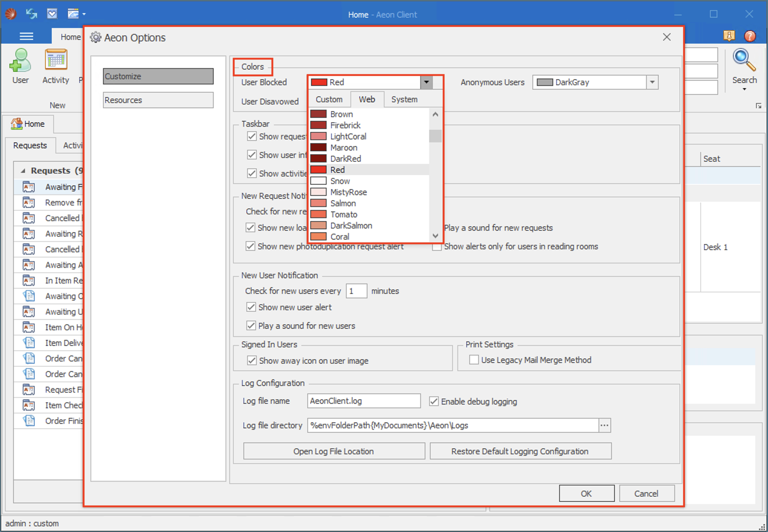Click the Item Delivered queue icon
Viewport: 768px width, 532px height.
pos(29,343)
